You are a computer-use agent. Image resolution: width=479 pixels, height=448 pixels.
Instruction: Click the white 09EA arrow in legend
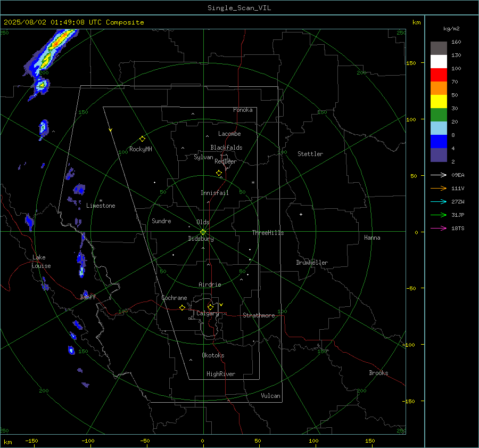point(439,175)
